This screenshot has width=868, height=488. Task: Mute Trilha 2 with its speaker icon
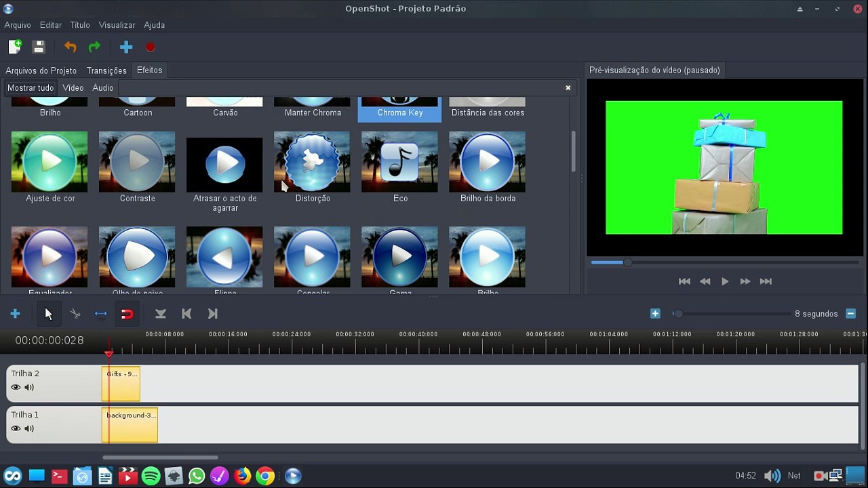(29, 388)
